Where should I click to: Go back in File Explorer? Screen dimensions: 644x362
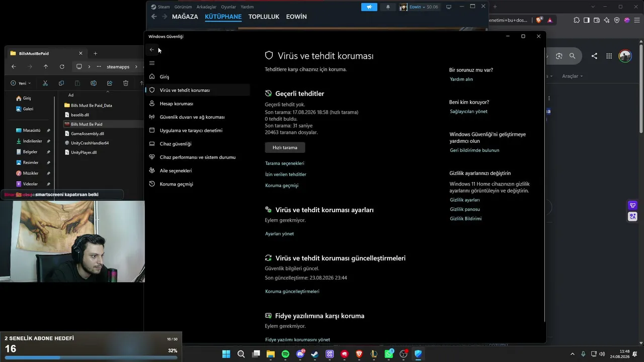14,66
